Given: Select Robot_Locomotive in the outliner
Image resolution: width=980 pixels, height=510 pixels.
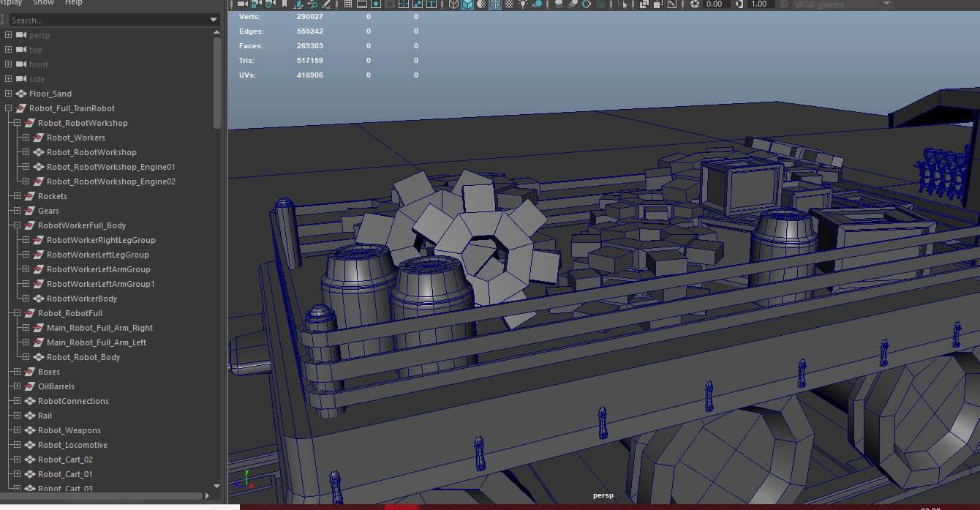Looking at the screenshot, I should [72, 445].
